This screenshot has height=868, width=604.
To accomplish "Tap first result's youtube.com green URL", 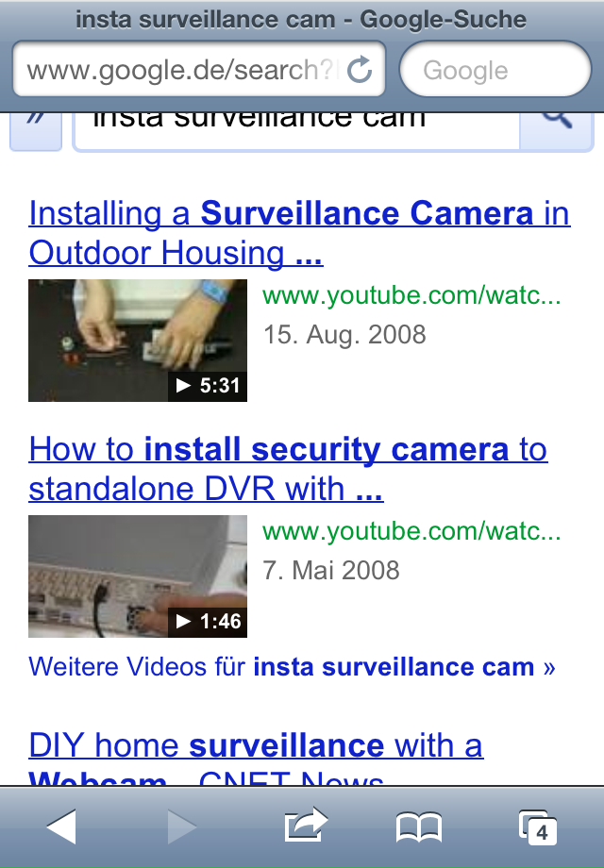I will pyautogui.click(x=411, y=295).
